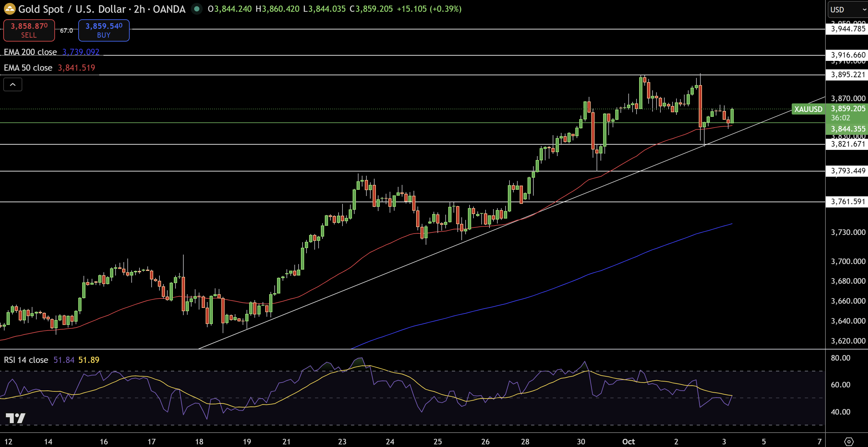Click the 2h timeframe in chart title
Screen dimensions: 868x447
click(139, 9)
